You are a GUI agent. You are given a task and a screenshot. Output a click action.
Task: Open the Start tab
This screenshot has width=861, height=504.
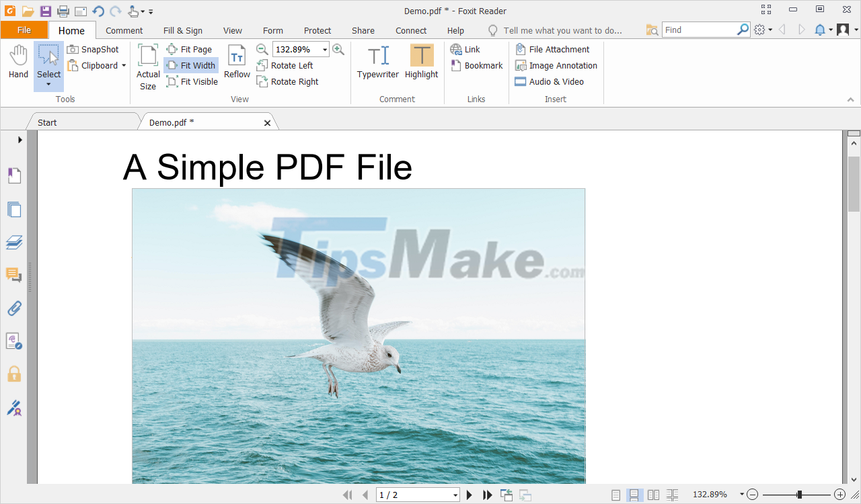pyautogui.click(x=46, y=122)
